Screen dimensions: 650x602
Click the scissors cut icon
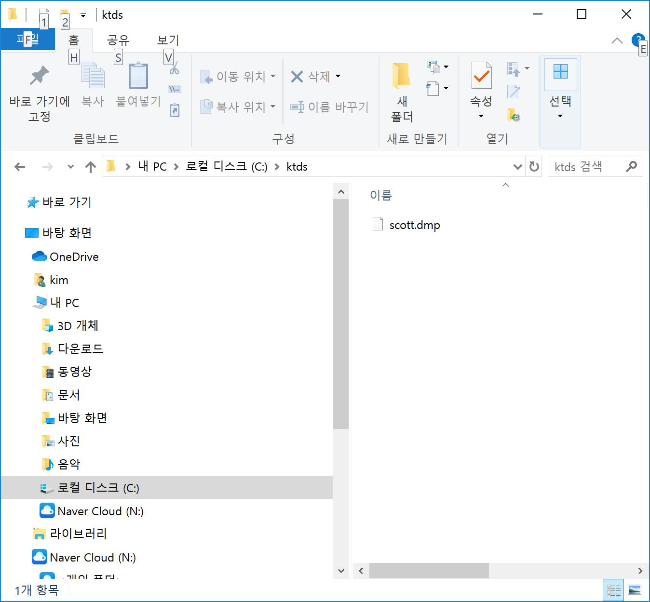174,68
